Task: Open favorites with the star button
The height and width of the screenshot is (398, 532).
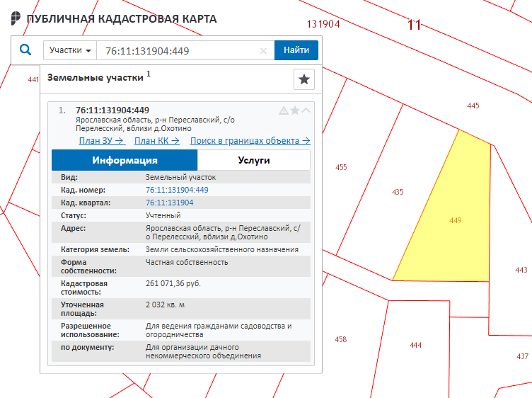Action: pyautogui.click(x=304, y=79)
